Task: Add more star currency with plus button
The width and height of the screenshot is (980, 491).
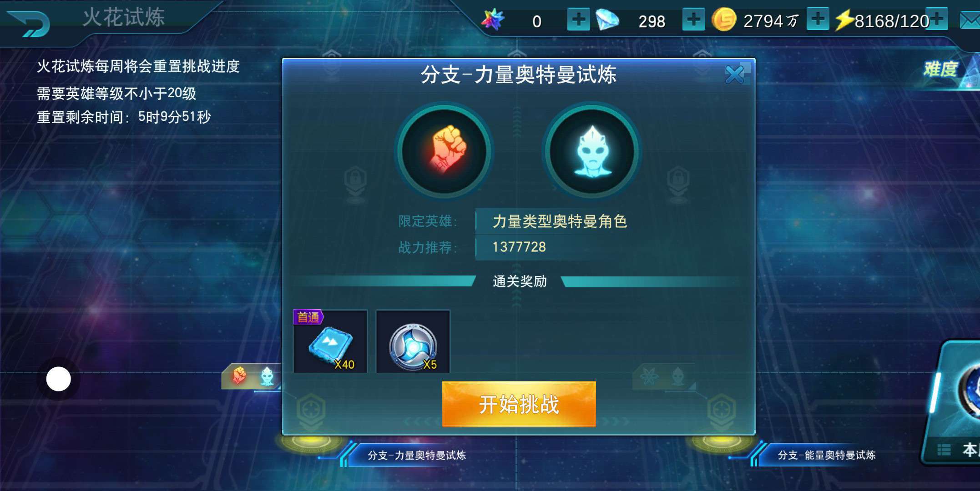Action: pyautogui.click(x=578, y=20)
